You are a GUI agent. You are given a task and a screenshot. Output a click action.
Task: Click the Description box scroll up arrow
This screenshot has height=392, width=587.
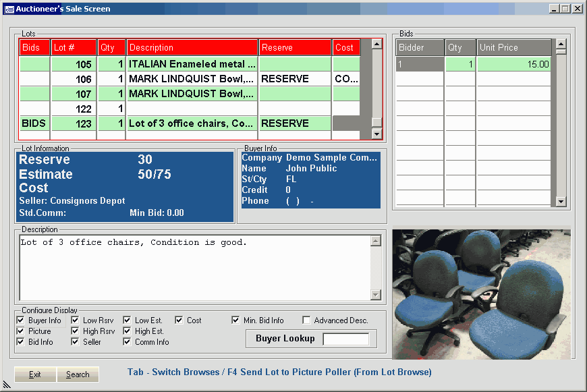click(x=376, y=241)
